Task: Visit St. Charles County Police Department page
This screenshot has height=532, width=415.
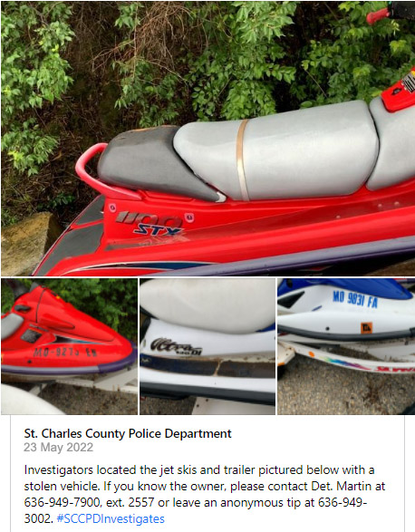Action: point(128,433)
